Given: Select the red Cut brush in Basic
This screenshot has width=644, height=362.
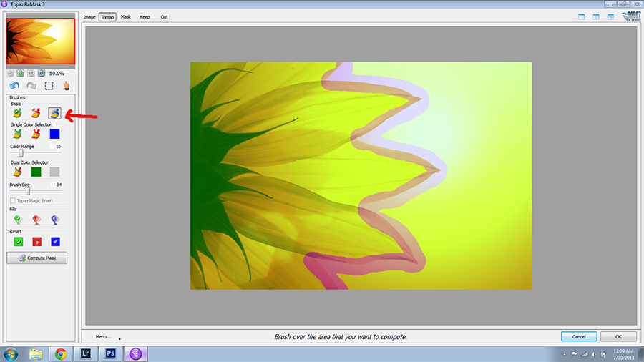Looking at the screenshot, I should pyautogui.click(x=36, y=113).
